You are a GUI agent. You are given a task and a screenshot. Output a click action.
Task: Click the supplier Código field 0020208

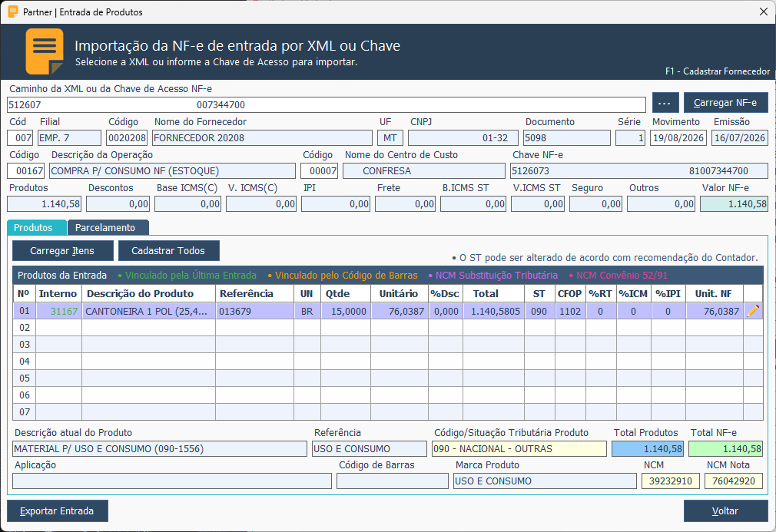128,138
